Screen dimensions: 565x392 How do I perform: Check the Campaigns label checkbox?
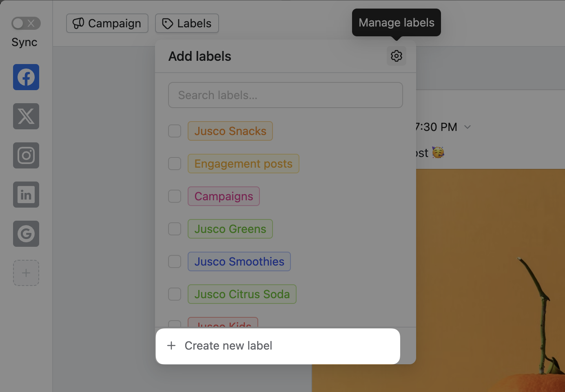[x=175, y=196]
